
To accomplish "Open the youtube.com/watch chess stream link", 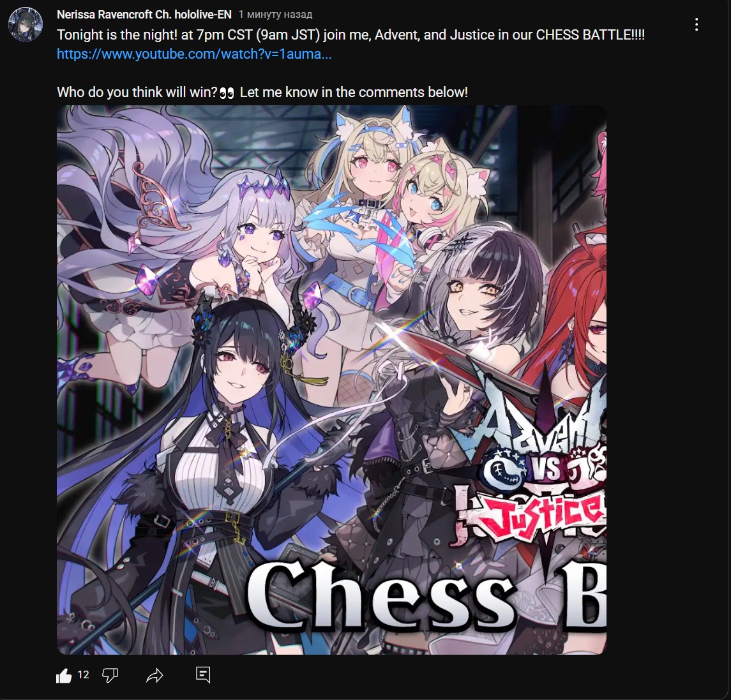I will [194, 54].
